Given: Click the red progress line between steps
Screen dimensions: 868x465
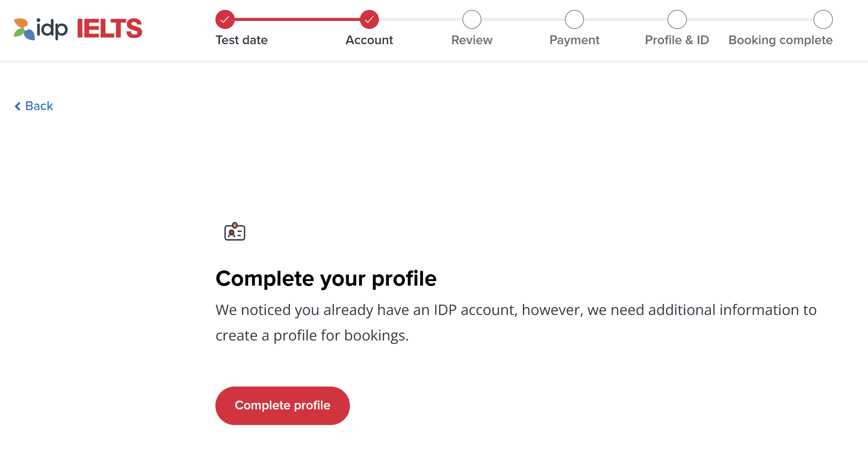Looking at the screenshot, I should pos(297,19).
